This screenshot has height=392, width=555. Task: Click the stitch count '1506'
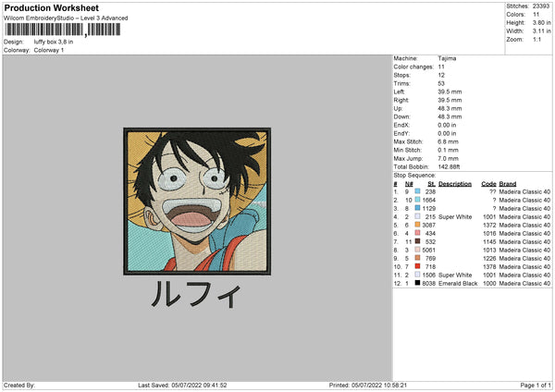(429, 275)
